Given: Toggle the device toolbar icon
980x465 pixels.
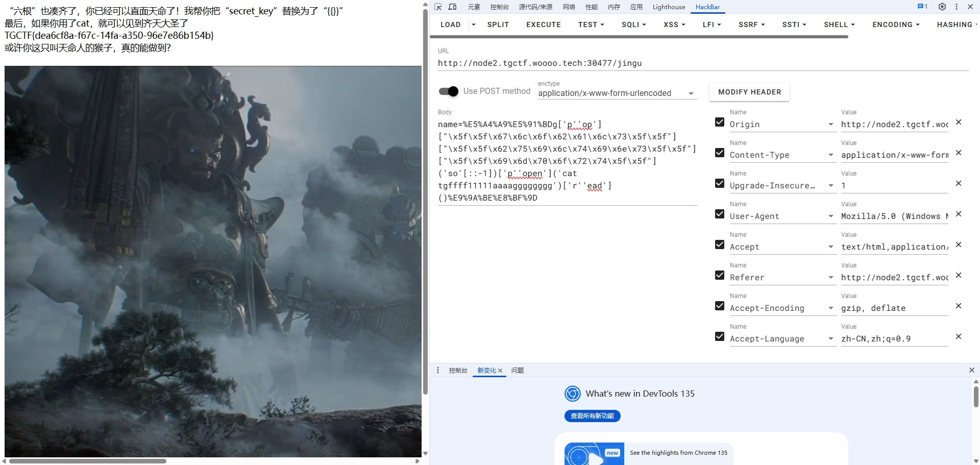Looking at the screenshot, I should coord(452,7).
